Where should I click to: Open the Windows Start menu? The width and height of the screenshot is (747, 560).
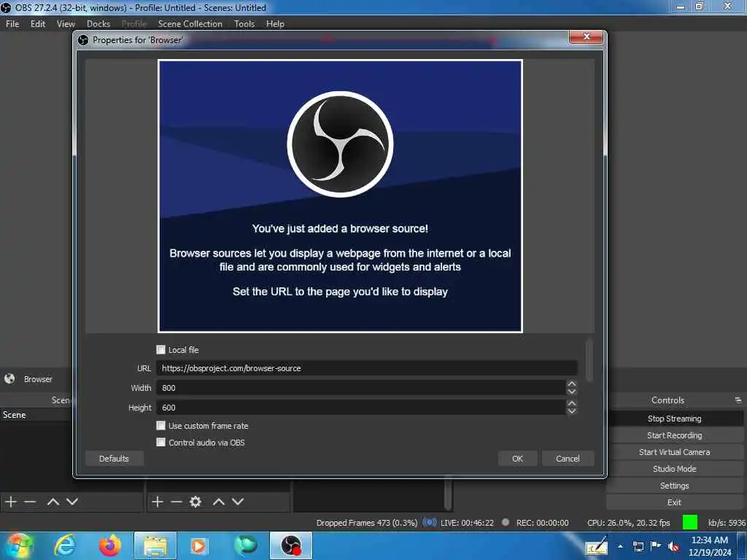(x=19, y=545)
